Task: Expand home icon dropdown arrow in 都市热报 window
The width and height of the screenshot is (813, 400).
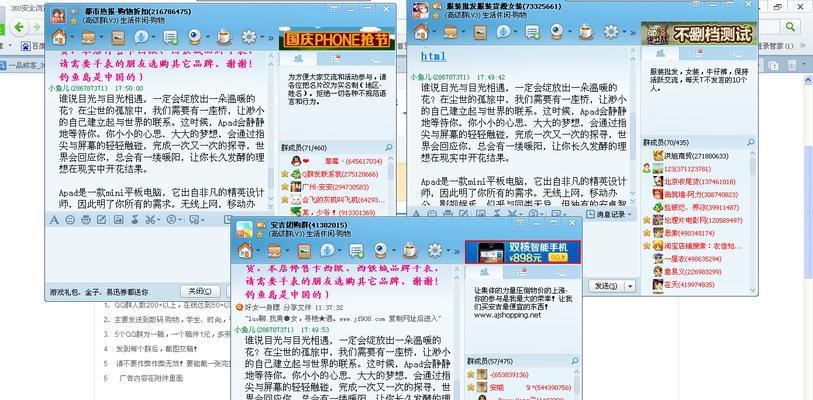Action: click(73, 37)
